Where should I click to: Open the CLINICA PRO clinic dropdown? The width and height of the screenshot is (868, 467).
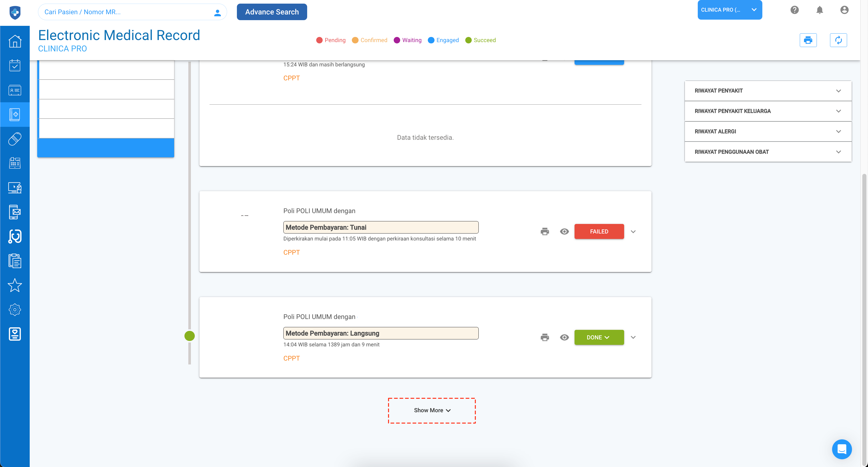pos(730,10)
